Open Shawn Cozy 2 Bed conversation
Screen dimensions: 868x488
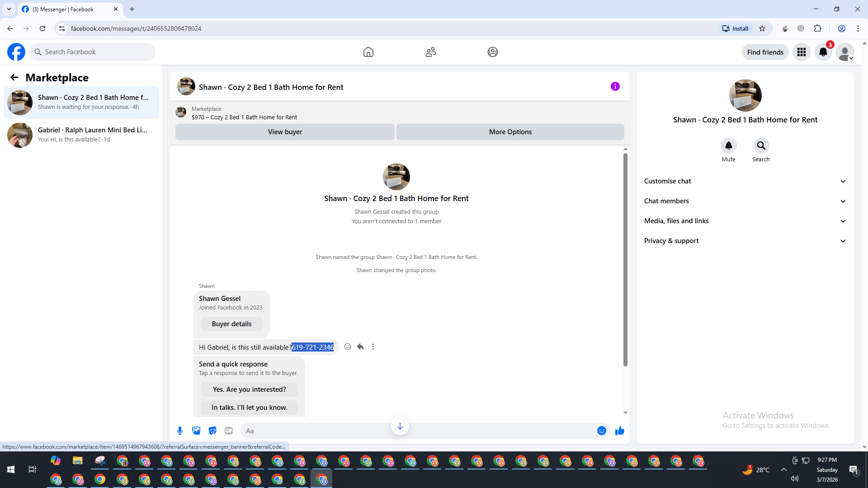coord(81,103)
